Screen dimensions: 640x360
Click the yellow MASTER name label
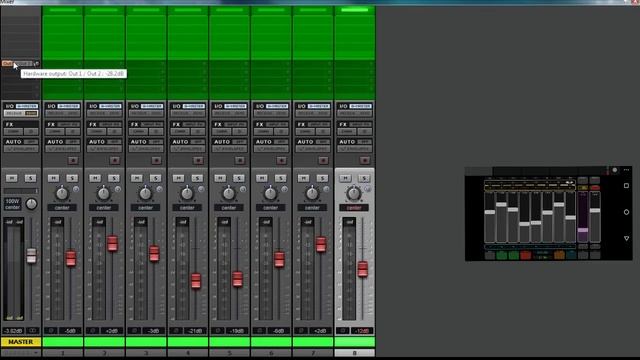pos(21,342)
